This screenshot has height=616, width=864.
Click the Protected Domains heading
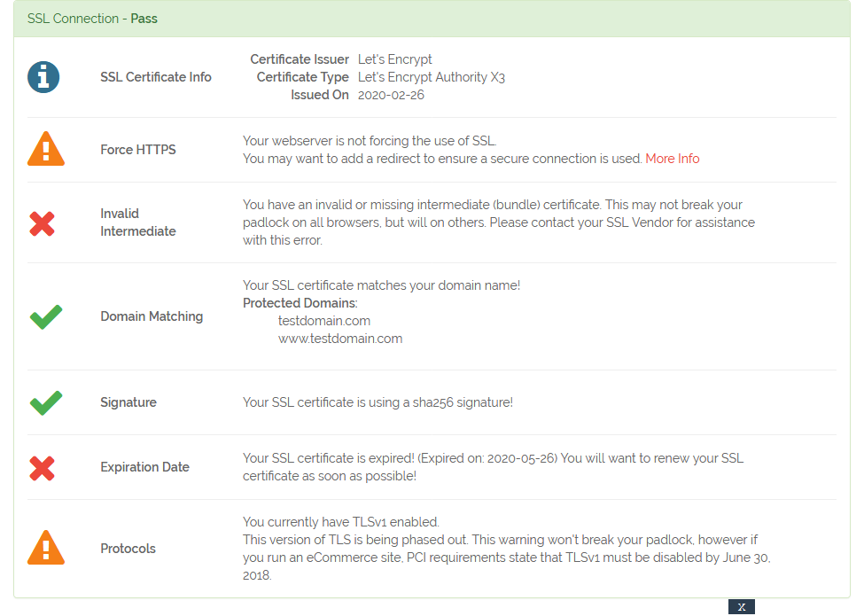(300, 303)
